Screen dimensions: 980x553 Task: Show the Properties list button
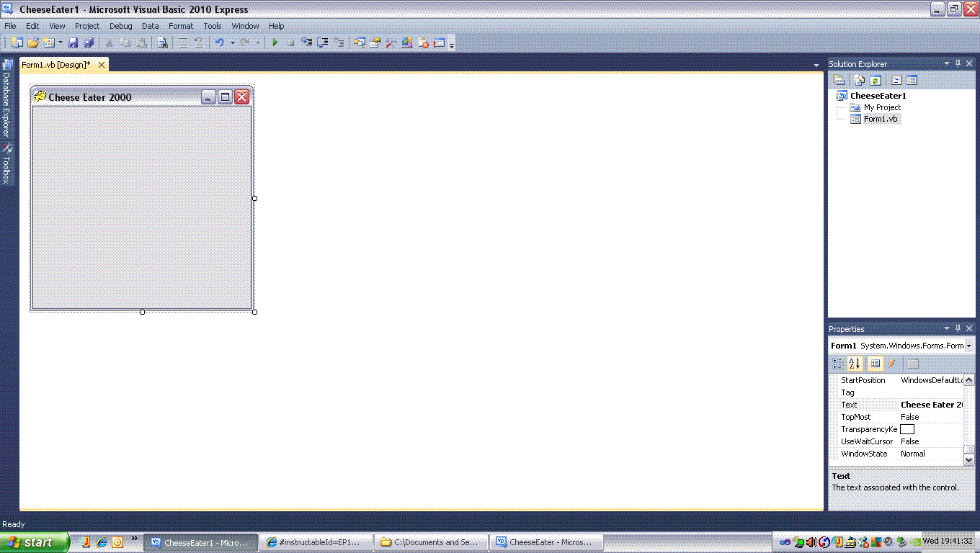pos(876,364)
